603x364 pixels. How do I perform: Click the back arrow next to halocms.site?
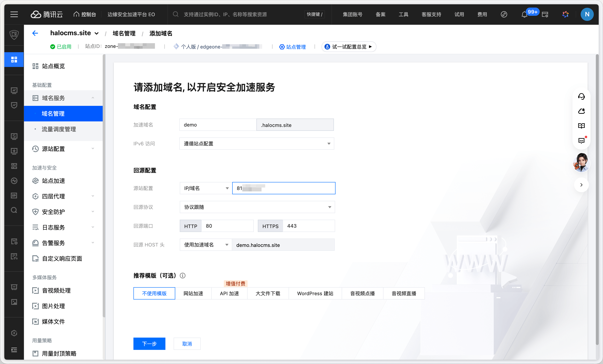pyautogui.click(x=35, y=33)
